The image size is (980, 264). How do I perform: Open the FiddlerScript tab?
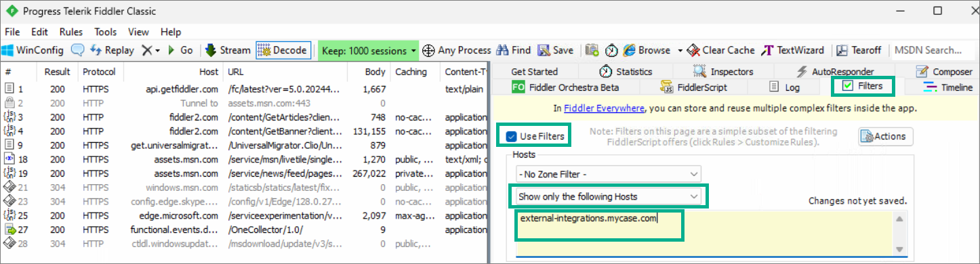click(693, 87)
